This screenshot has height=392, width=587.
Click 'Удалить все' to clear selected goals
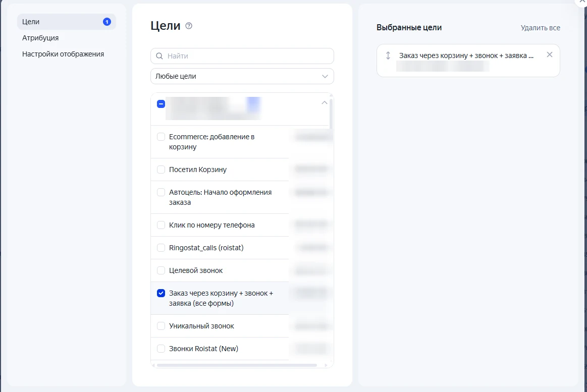[x=541, y=28]
